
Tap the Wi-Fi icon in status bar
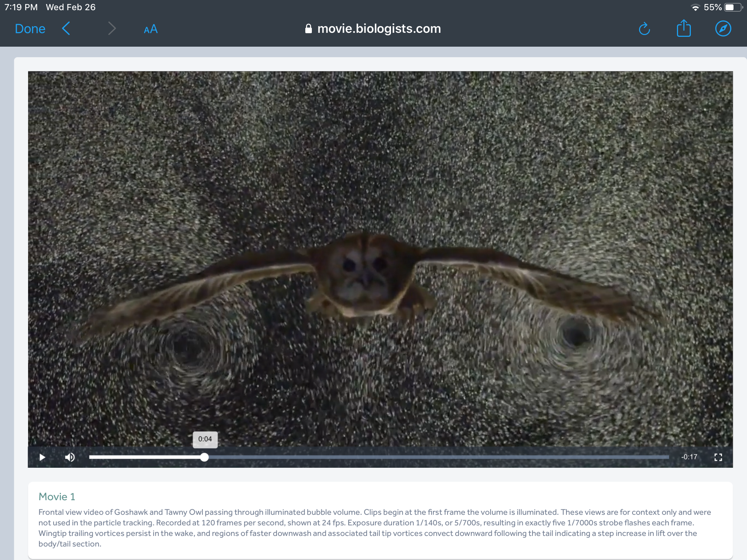click(x=696, y=8)
